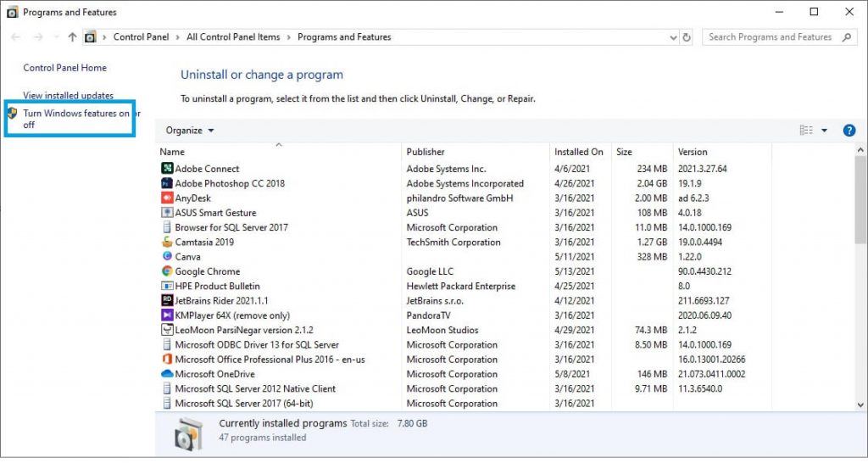Click the vertical scrollbar thumb
The width and height of the screenshot is (868, 463).
click(x=860, y=199)
